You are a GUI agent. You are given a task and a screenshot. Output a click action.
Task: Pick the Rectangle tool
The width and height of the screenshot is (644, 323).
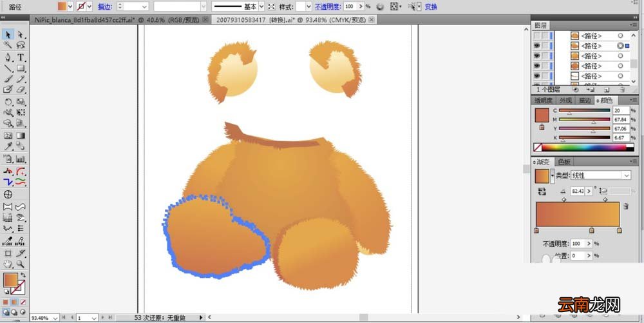pos(21,68)
